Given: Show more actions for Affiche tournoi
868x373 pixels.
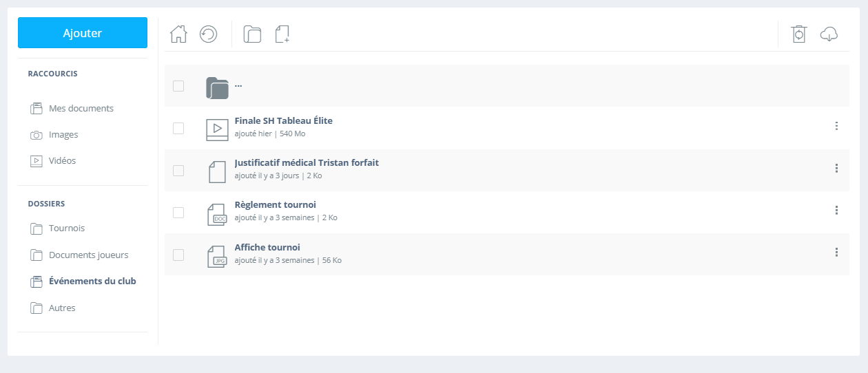Looking at the screenshot, I should tap(836, 253).
